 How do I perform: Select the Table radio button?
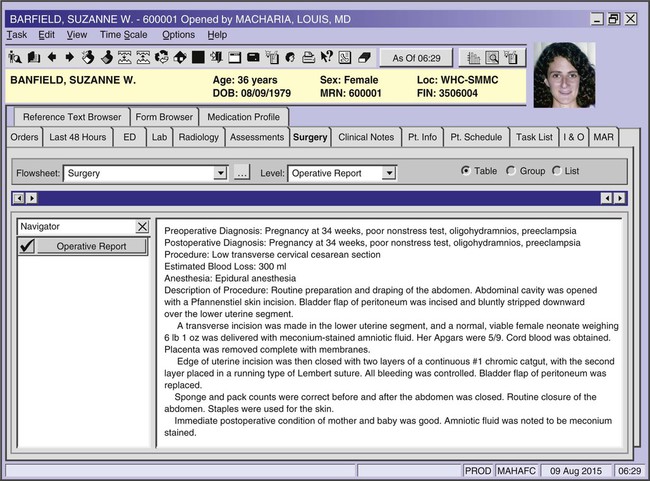(x=466, y=171)
